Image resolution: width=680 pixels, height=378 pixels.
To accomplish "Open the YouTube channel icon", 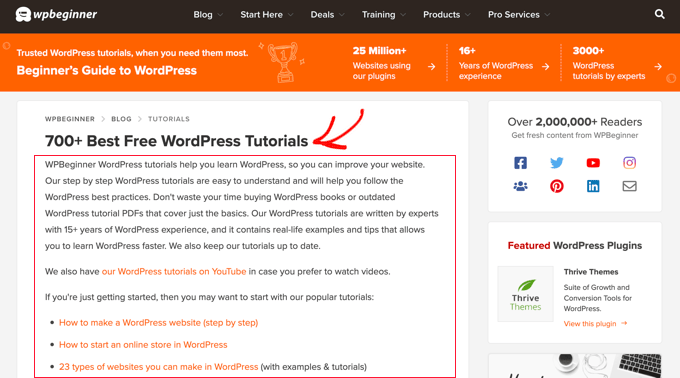I will 593,163.
